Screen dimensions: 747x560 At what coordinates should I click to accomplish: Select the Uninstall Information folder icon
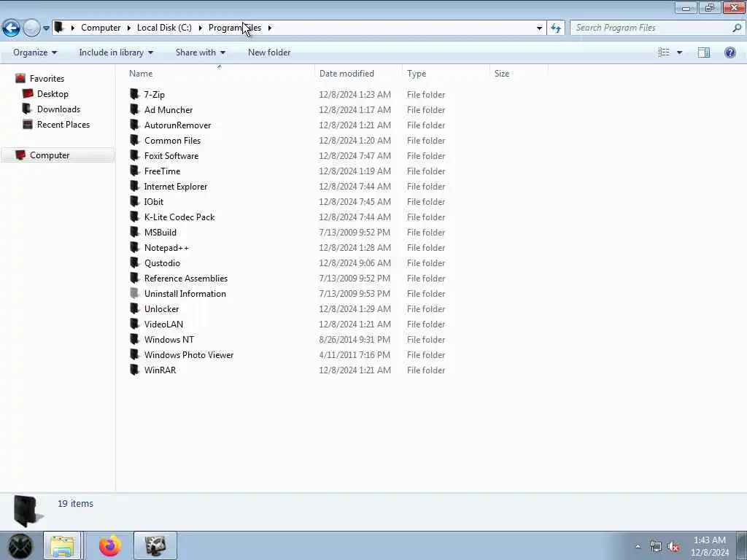(134, 293)
